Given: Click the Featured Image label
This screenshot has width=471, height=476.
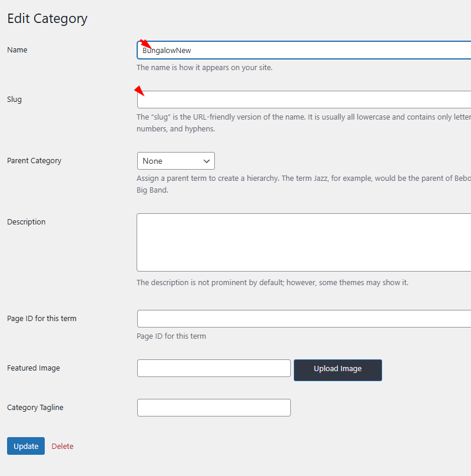Looking at the screenshot, I should 34,368.
